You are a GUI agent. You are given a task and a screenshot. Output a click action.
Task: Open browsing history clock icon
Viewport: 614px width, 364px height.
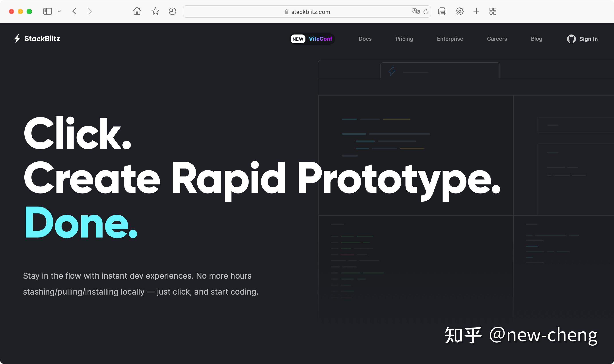coord(172,11)
